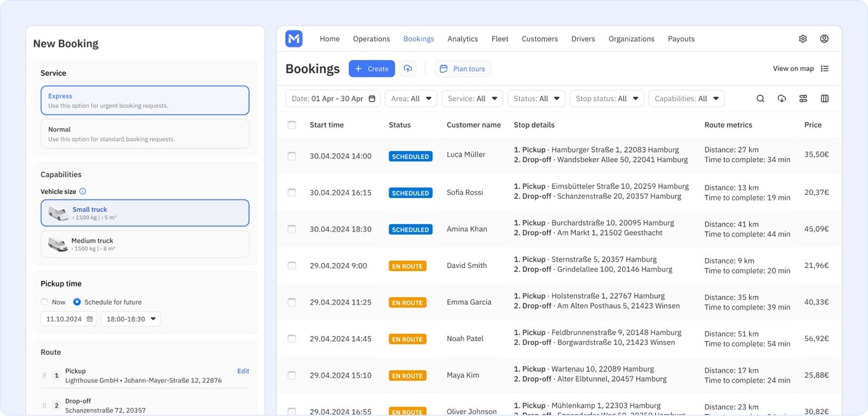The image size is (868, 416).
Task: Check the Emma Garcia booking row
Action: 292,302
